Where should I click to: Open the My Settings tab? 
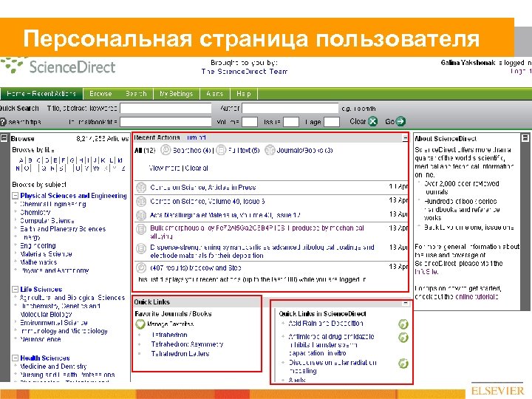tap(177, 94)
